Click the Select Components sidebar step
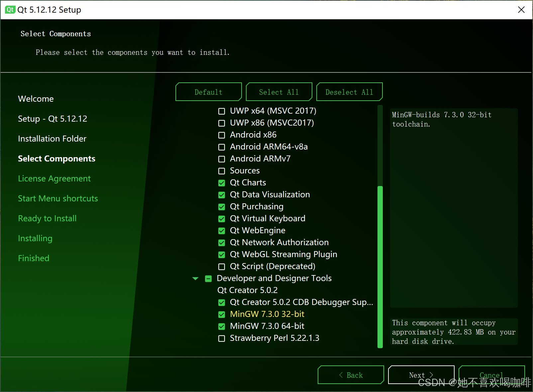The image size is (533, 392). pyautogui.click(x=56, y=158)
